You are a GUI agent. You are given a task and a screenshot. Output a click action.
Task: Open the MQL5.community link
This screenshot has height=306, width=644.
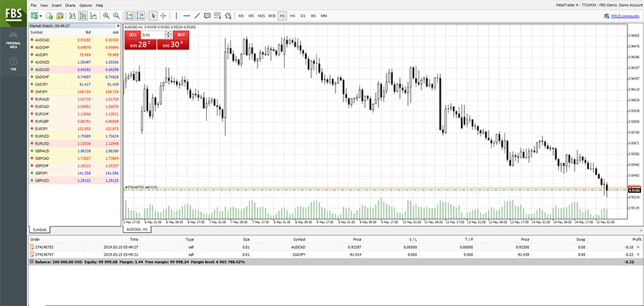[x=610, y=15]
